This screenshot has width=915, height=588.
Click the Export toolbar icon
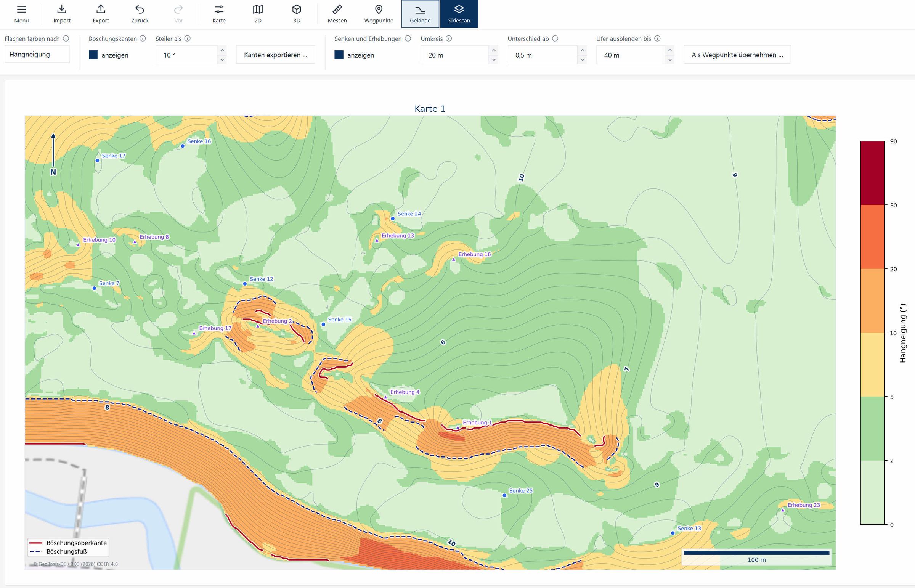pyautogui.click(x=101, y=9)
